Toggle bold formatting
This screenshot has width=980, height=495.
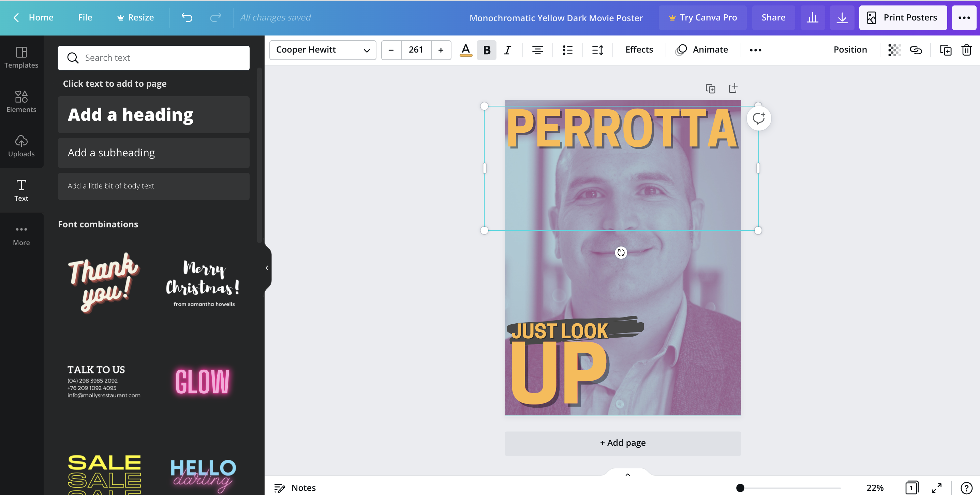coord(487,50)
